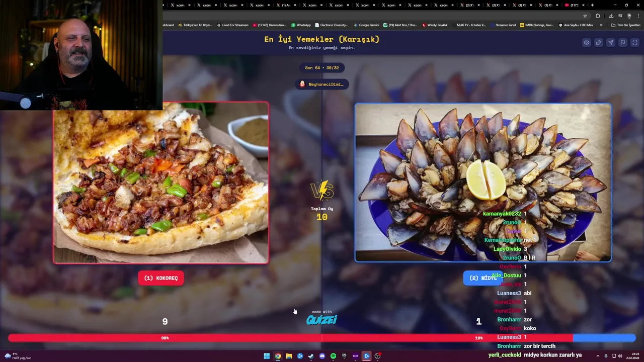Bookmark this page with the star icon
The image size is (644, 362).
point(585,16)
